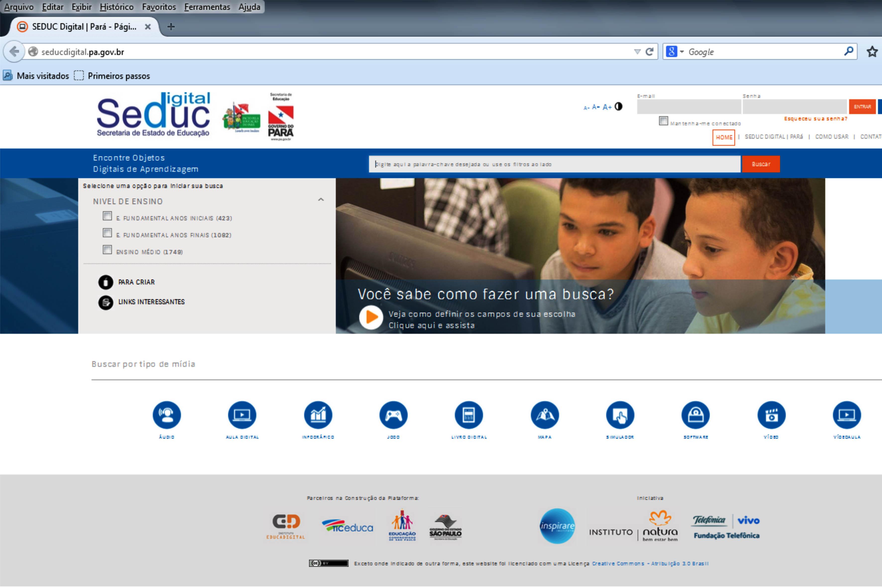This screenshot has width=882, height=588.
Task: Check E. Fundamental Anos Iniciais filter
Action: tap(107, 216)
